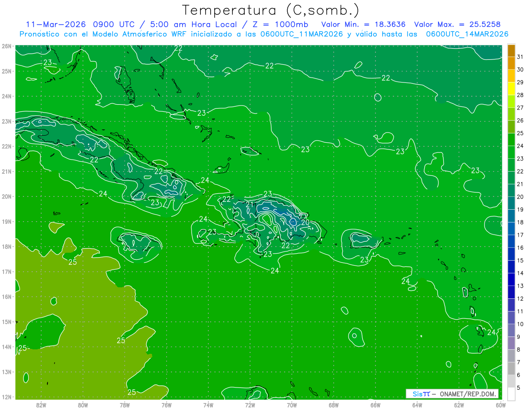Click the color bar scale label 26
This screenshot has width=532, height=411.
(x=520, y=121)
